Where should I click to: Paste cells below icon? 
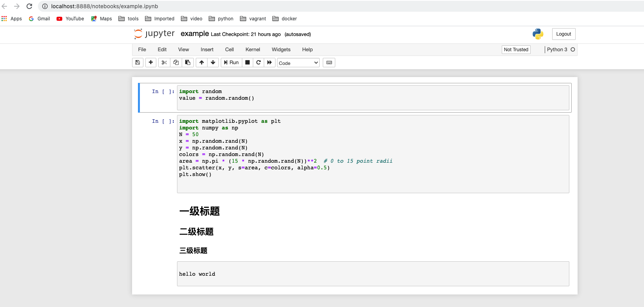pos(188,63)
